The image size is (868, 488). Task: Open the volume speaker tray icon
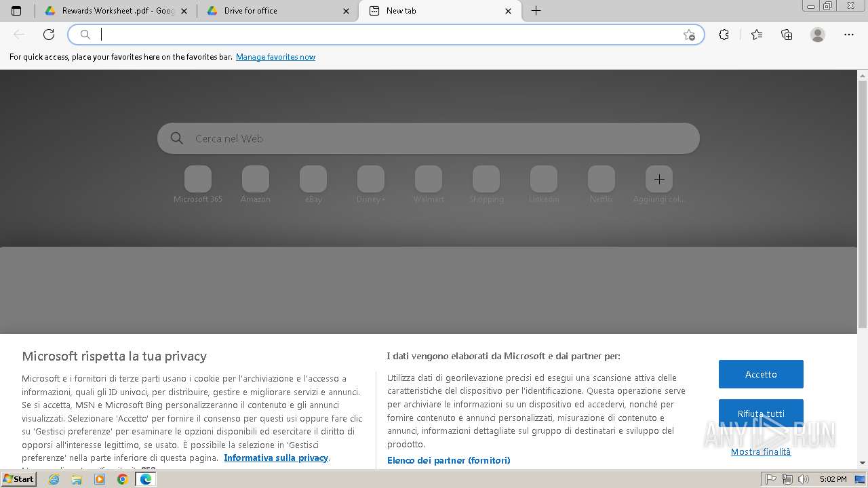click(804, 479)
